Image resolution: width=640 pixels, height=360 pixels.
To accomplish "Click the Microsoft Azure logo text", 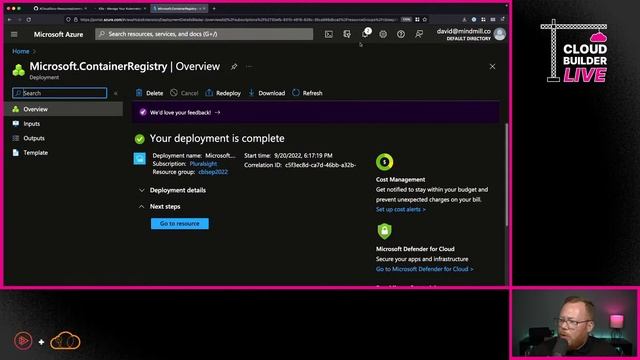I will coord(58,34).
